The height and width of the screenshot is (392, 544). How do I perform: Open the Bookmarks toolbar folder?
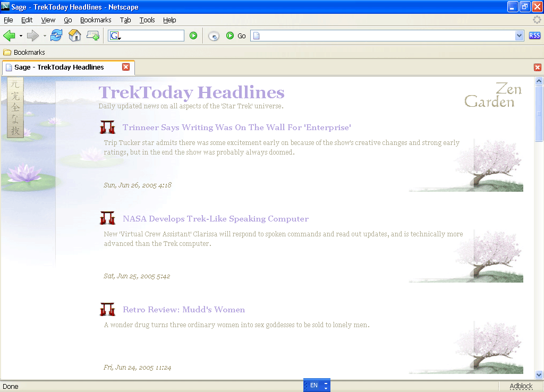point(24,53)
